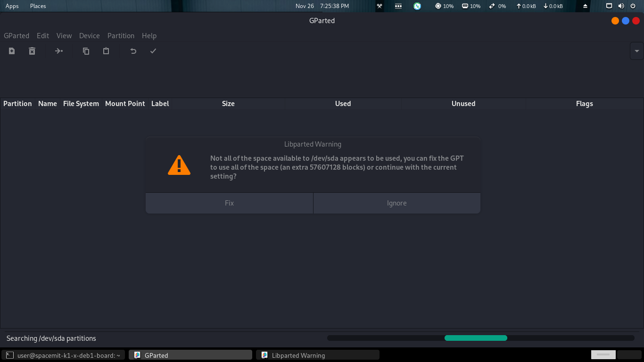The width and height of the screenshot is (644, 362).
Task: Click the Delete partition toolbar icon
Action: (x=32, y=51)
